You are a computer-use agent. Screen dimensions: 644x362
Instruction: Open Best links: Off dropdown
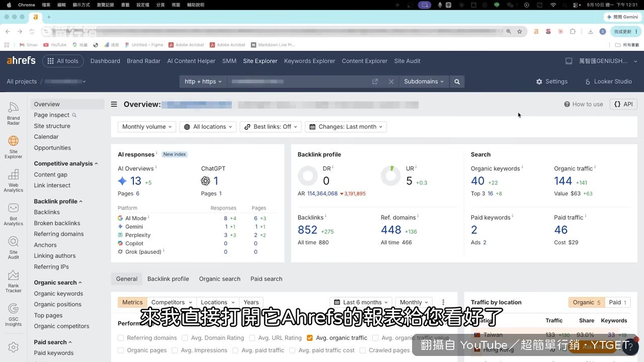pyautogui.click(x=271, y=127)
